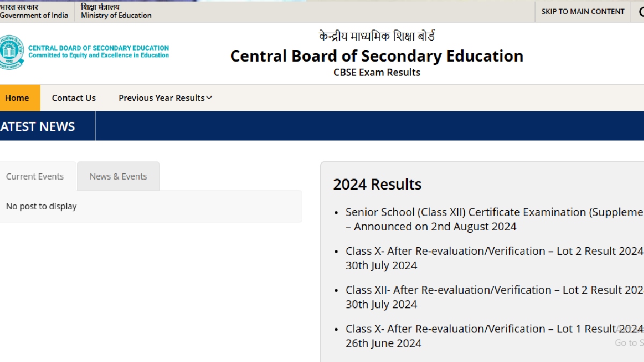This screenshot has height=362, width=644.
Task: Go to the Contact Us page
Action: (74, 98)
